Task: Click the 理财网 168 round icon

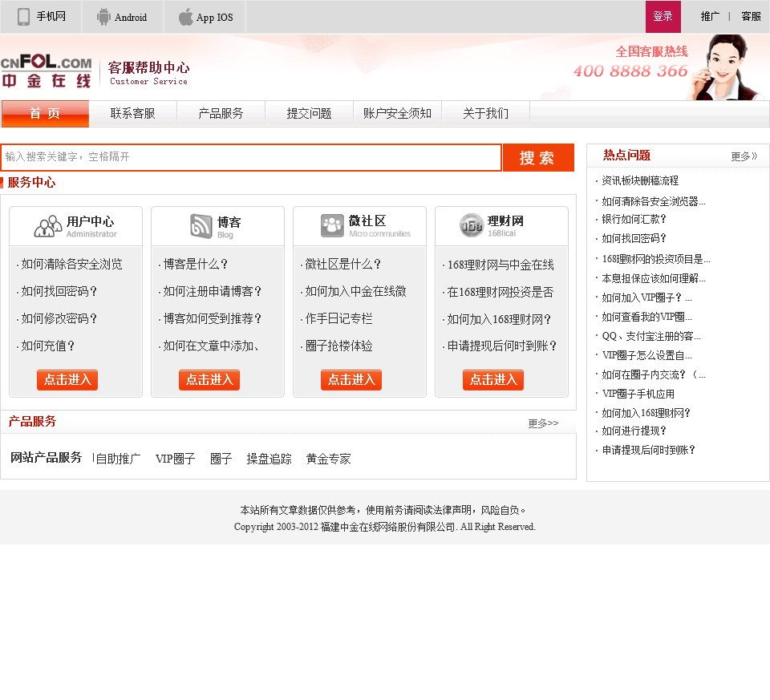Action: tap(472, 225)
